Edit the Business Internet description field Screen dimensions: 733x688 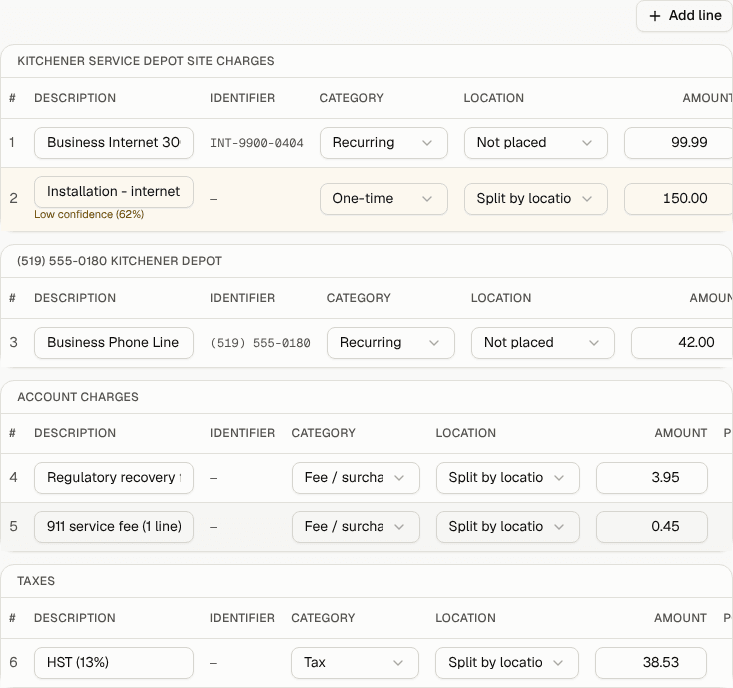pyautogui.click(x=114, y=143)
